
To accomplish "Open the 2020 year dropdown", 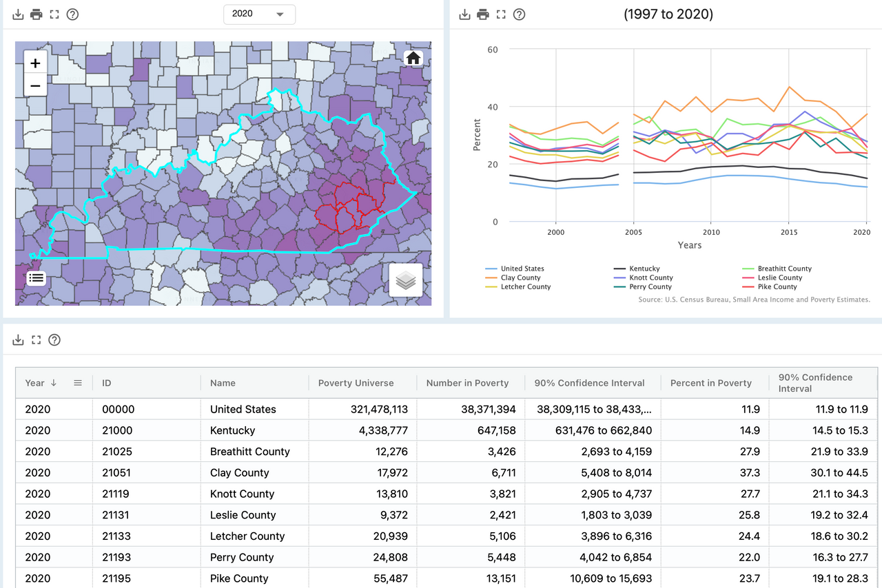I will tap(259, 14).
